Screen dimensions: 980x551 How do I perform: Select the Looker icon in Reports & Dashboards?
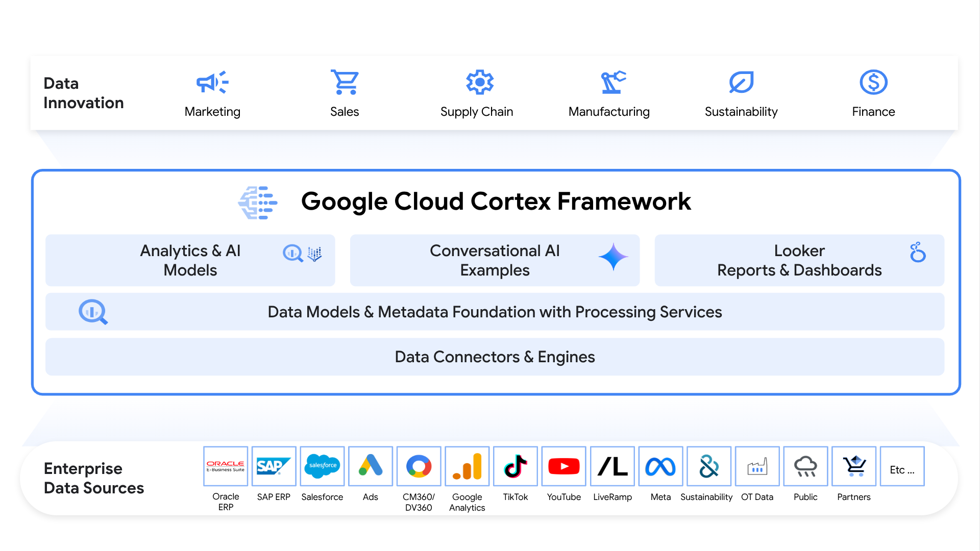click(x=918, y=253)
